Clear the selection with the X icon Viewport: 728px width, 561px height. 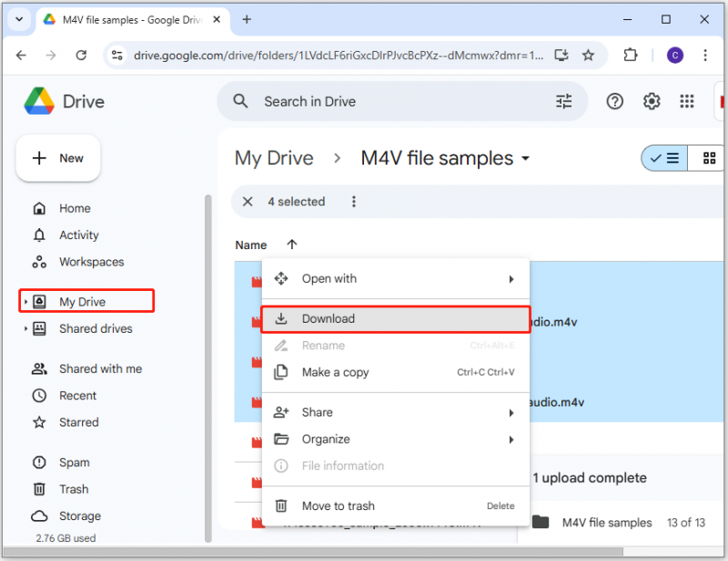248,201
